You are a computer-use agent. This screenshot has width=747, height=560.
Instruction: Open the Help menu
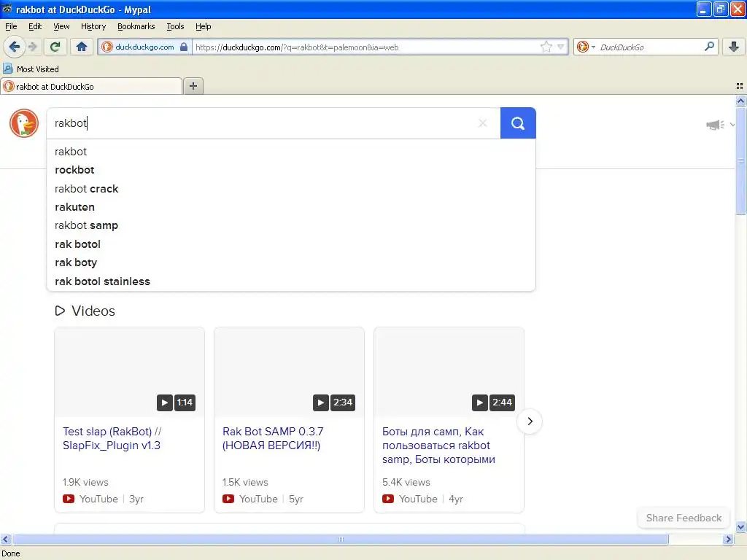pyautogui.click(x=203, y=26)
